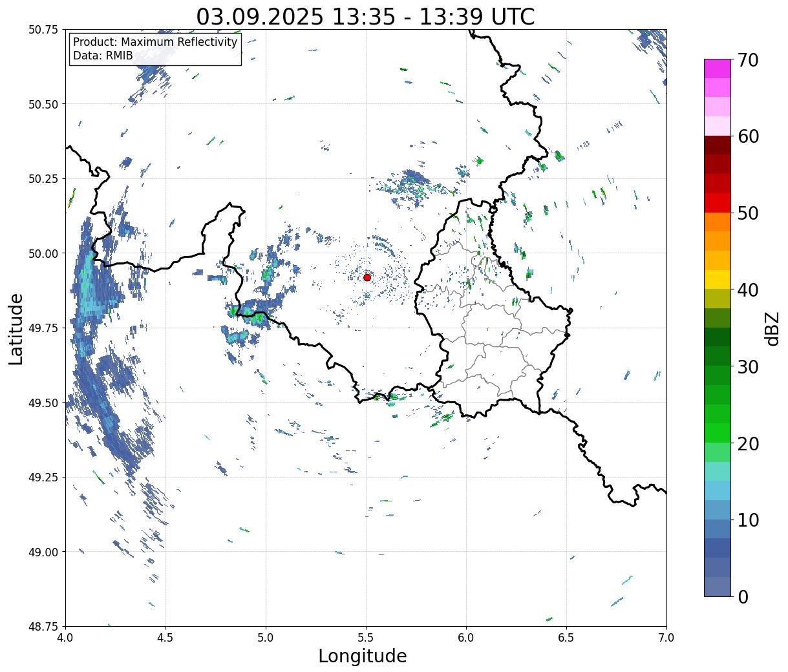Click the colorbar tick label 20
The width and height of the screenshot is (788, 672).
point(747,443)
